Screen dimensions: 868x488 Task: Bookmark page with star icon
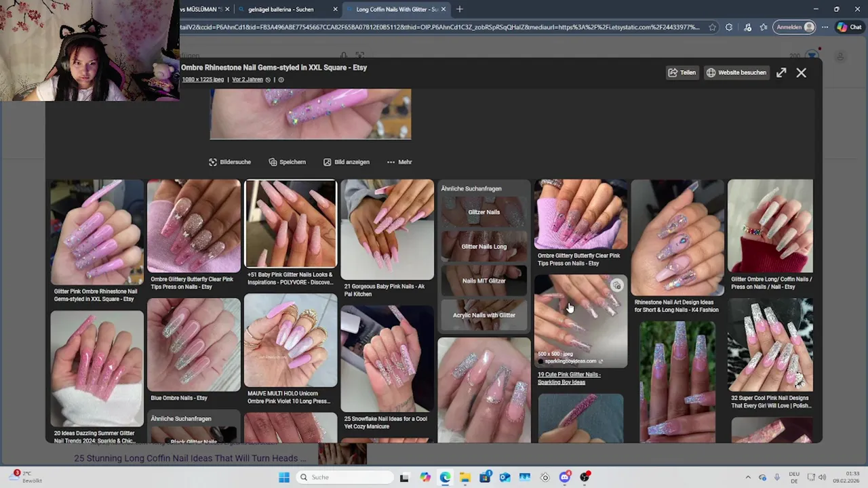[712, 27]
